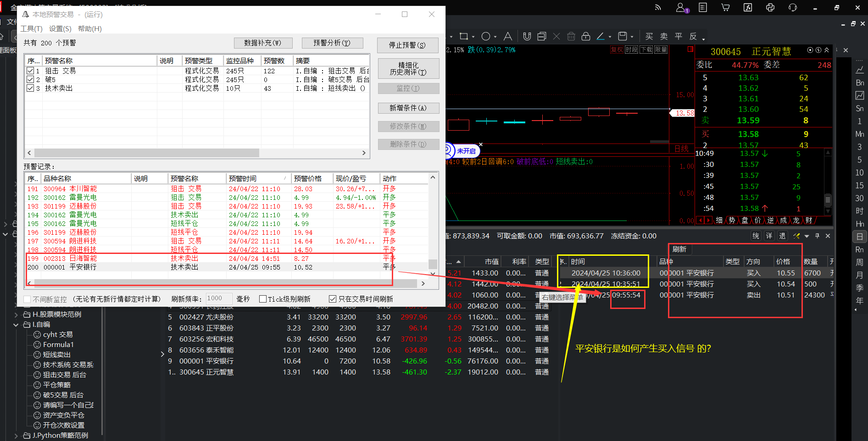Viewport: 868px width, 441px height.
Task: Toggle the 时段 chart option
Action: (x=632, y=50)
